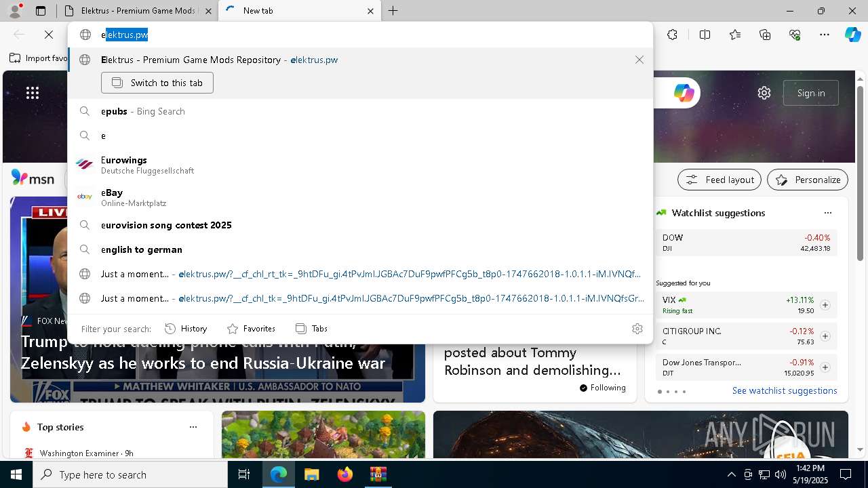The image size is (868, 488).
Task: Open the DOW index row
Action: pos(746,243)
